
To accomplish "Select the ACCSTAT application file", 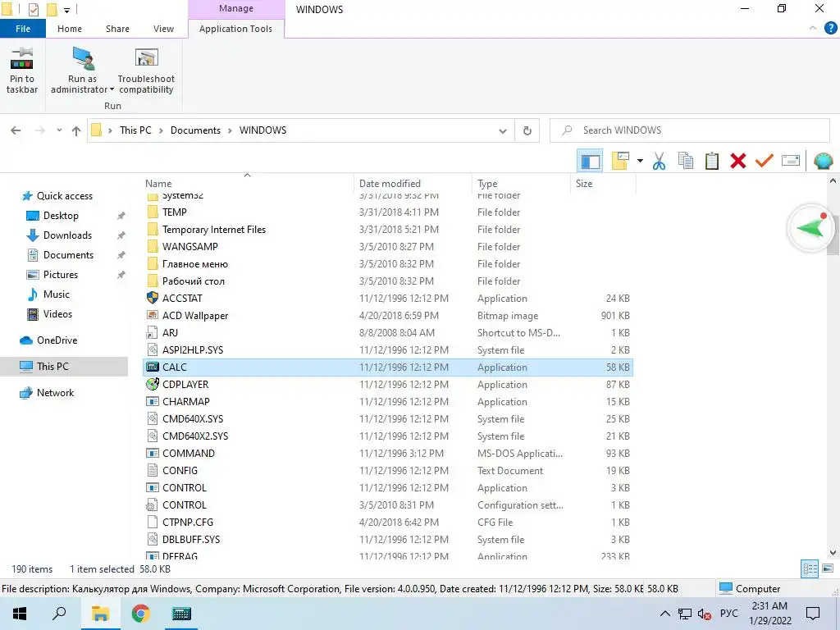I will coord(388,299).
